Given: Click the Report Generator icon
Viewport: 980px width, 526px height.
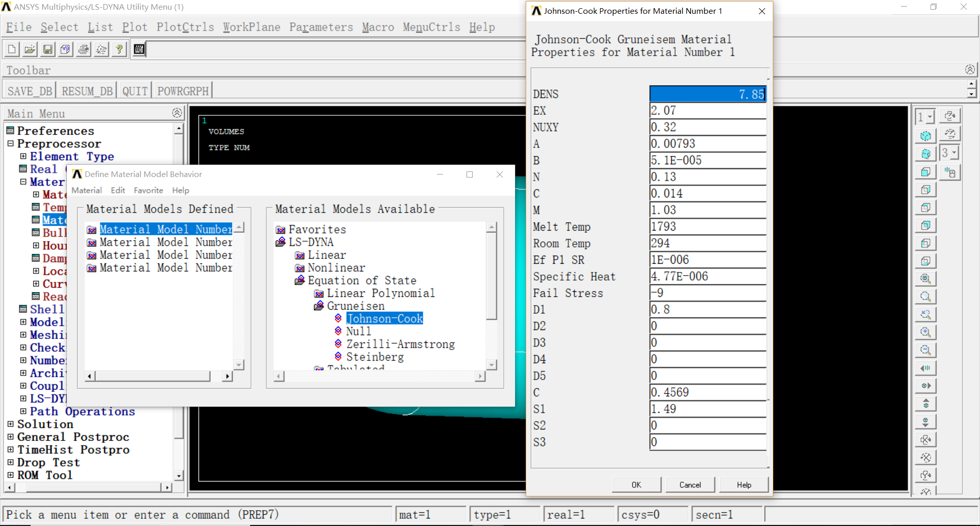Looking at the screenshot, I should [x=102, y=49].
